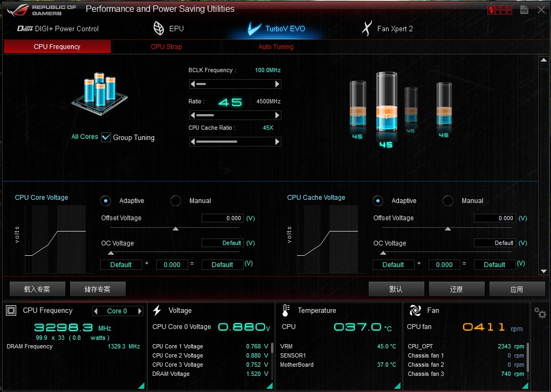Click the main panel scrollbar down arrow
The height and width of the screenshot is (392, 551).
pyautogui.click(x=543, y=271)
